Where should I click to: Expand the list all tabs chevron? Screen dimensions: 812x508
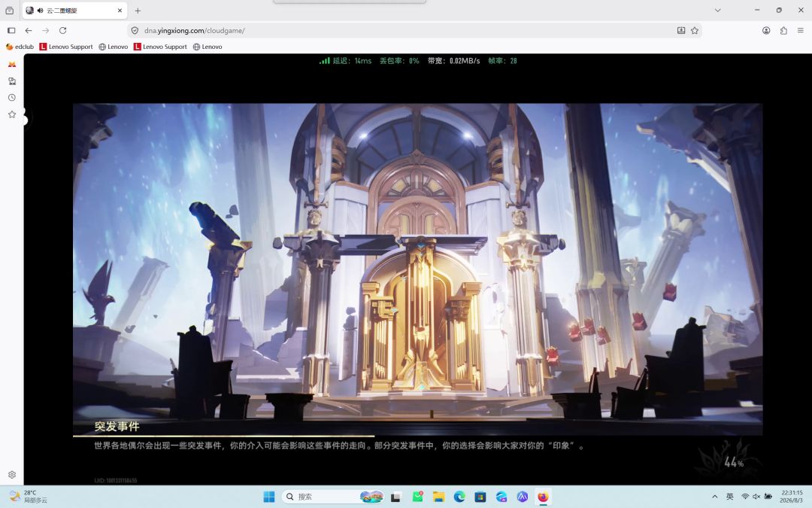pos(718,11)
